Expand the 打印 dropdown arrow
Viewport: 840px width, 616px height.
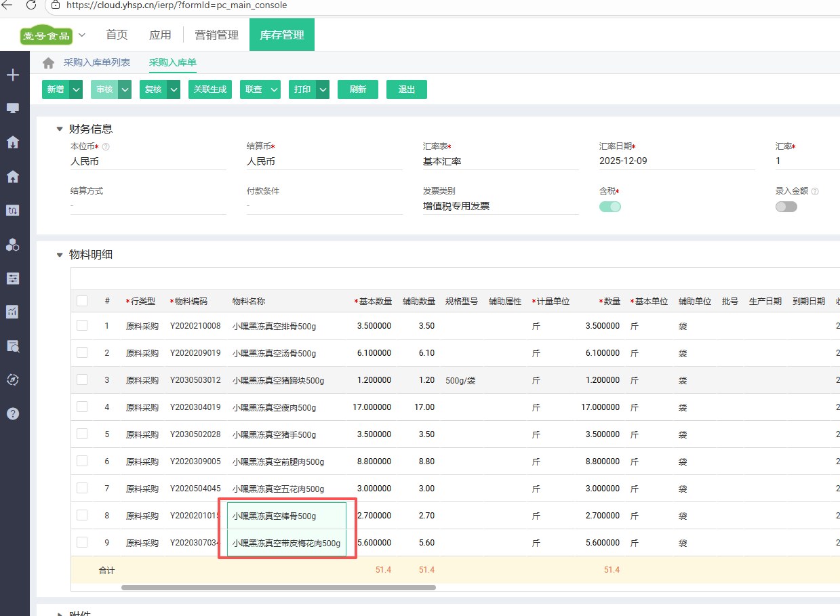click(x=323, y=89)
